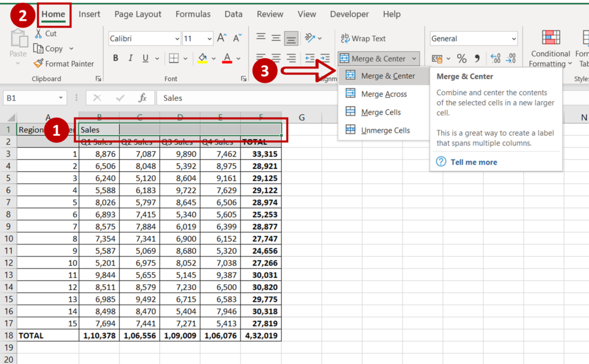589x364 pixels.
Task: Enable Wrap Text for the selection
Action: [x=364, y=38]
